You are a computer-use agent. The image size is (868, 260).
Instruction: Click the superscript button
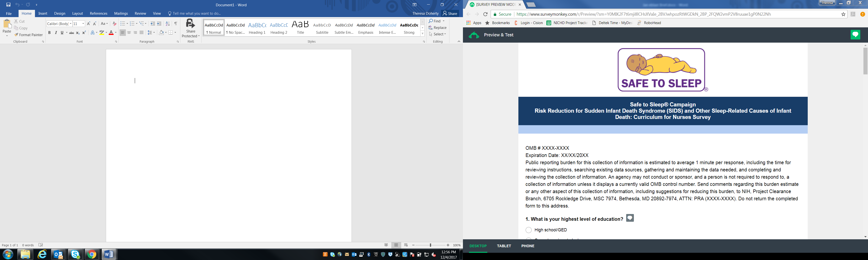pyautogui.click(x=84, y=33)
